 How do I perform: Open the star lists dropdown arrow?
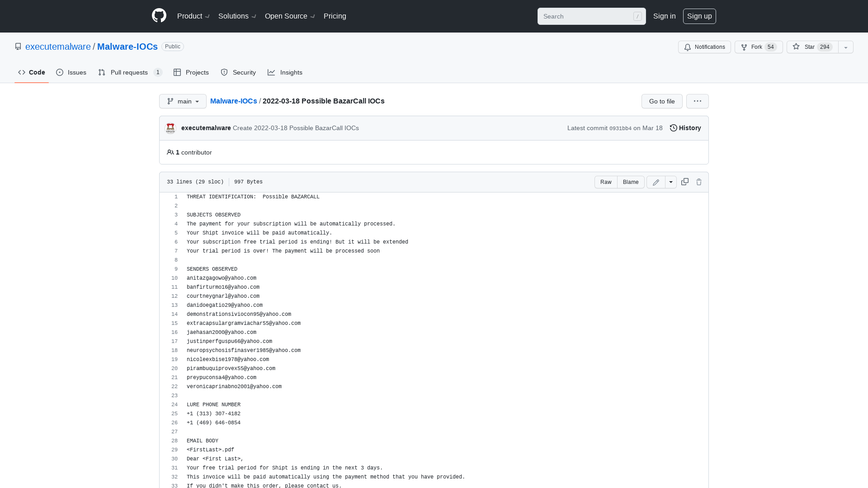tap(846, 47)
